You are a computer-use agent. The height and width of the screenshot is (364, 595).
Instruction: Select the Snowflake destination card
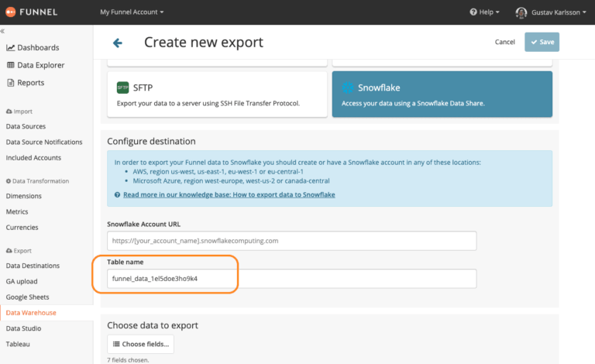coord(442,94)
